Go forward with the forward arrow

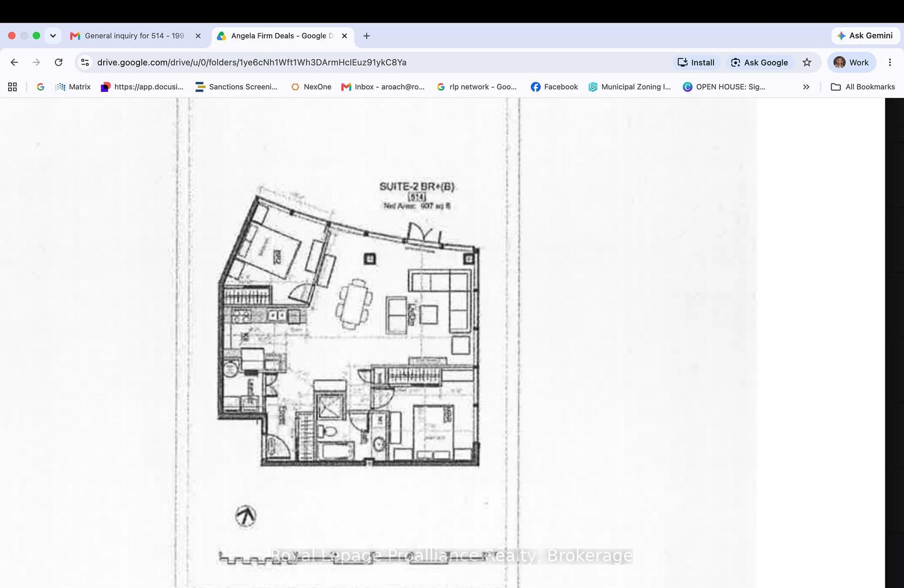36,62
